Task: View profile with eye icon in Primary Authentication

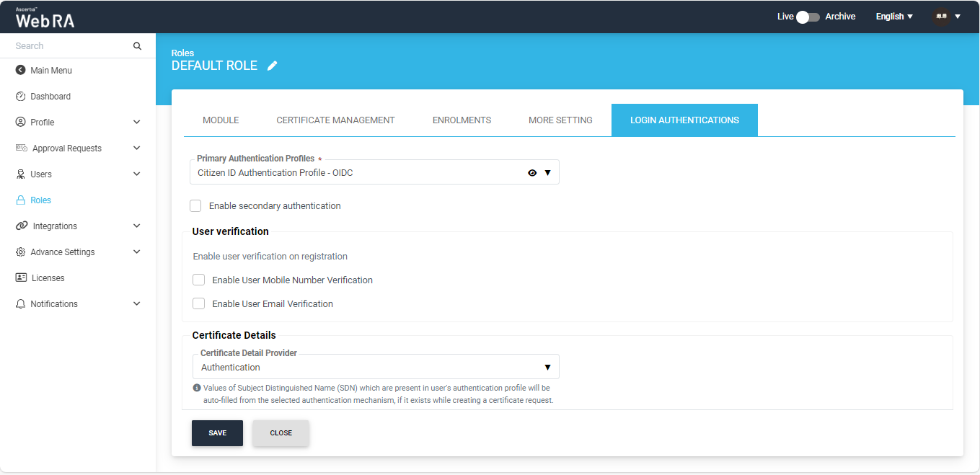Action: tap(532, 173)
